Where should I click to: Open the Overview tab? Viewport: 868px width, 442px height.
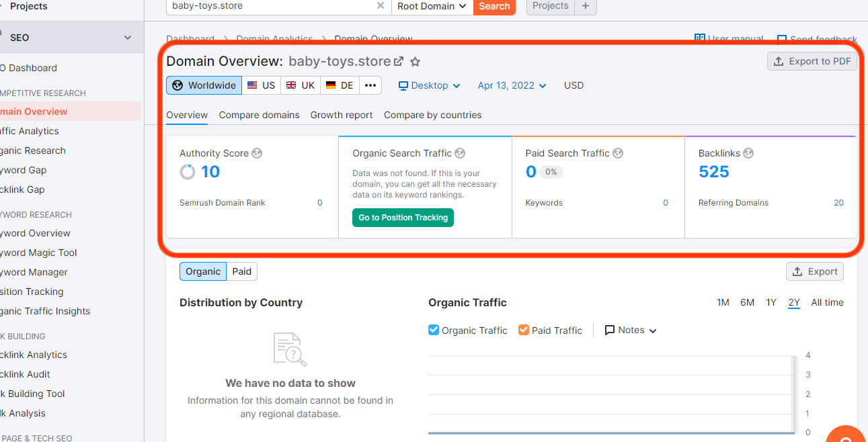coord(187,115)
